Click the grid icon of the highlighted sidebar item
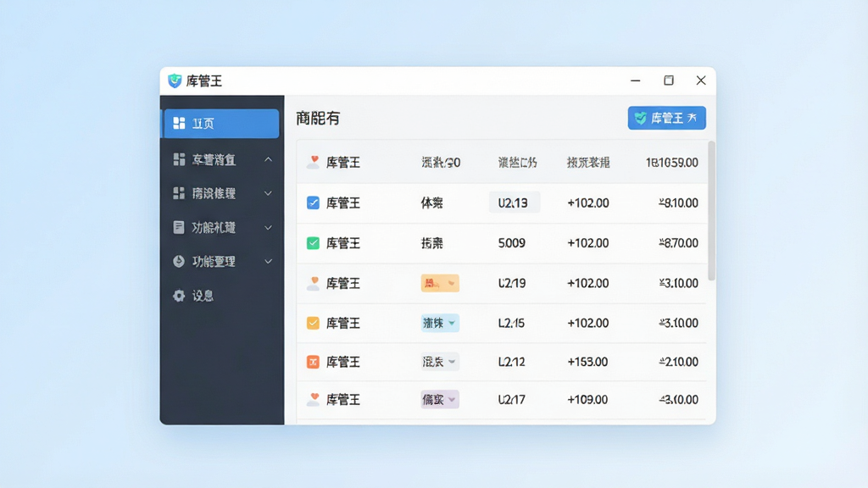868x488 pixels. pyautogui.click(x=179, y=123)
